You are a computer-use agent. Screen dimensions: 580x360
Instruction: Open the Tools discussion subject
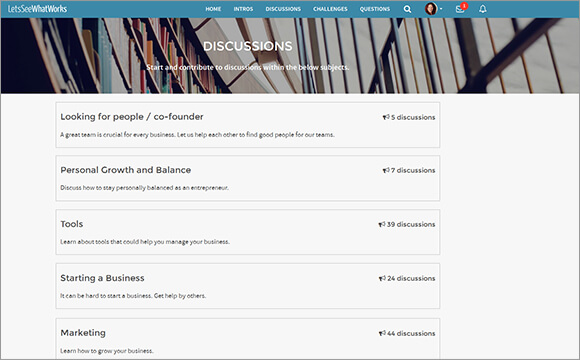pos(72,224)
